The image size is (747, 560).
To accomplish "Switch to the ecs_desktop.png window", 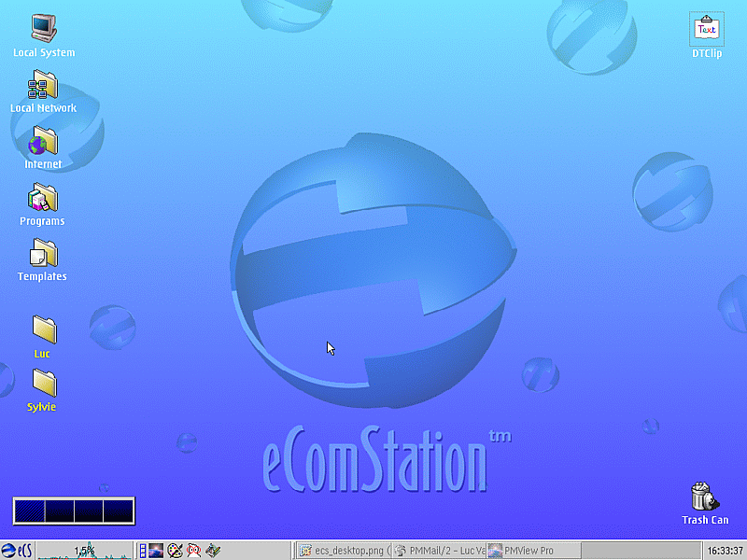I will tap(343, 551).
